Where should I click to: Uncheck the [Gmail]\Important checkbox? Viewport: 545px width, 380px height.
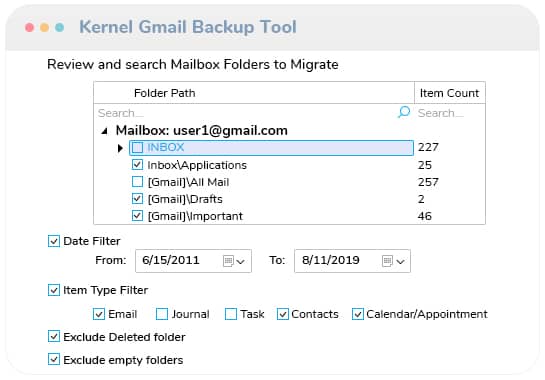137,216
